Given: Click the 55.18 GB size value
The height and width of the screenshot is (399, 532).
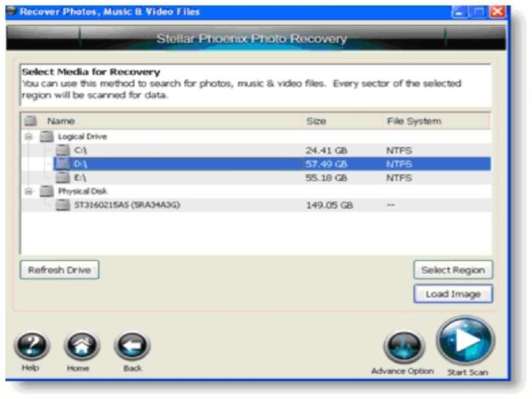Looking at the screenshot, I should click(326, 178).
